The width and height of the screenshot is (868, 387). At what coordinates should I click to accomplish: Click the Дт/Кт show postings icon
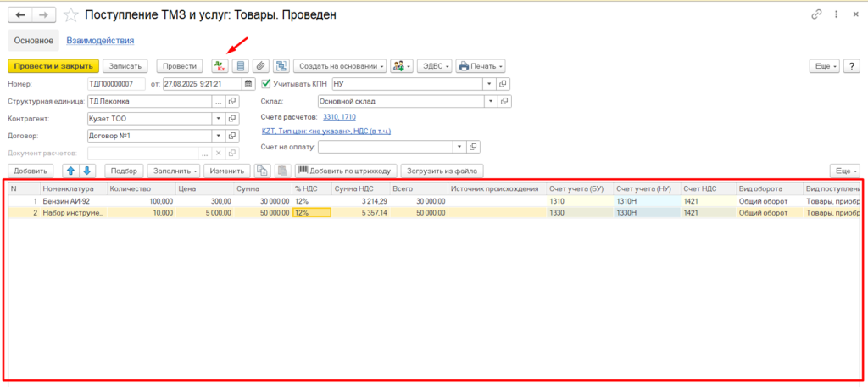(x=220, y=66)
